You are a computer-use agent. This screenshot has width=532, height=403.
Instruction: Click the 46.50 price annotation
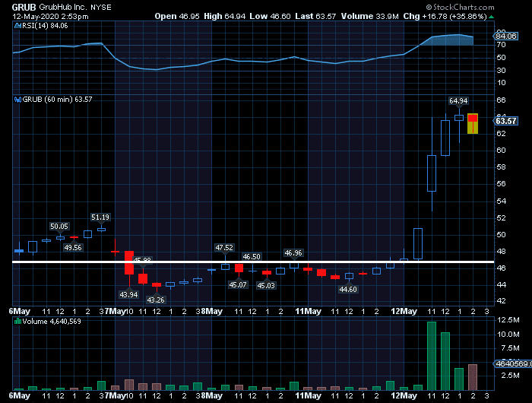tap(252, 257)
